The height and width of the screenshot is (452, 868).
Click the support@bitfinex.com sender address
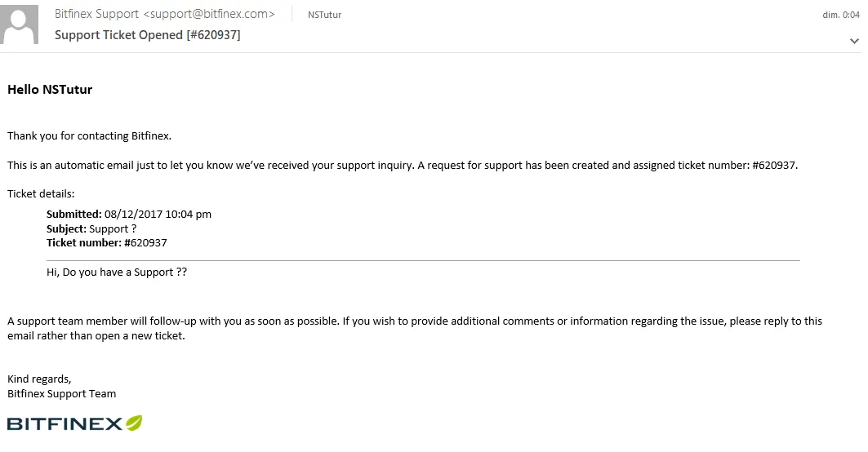coord(209,15)
